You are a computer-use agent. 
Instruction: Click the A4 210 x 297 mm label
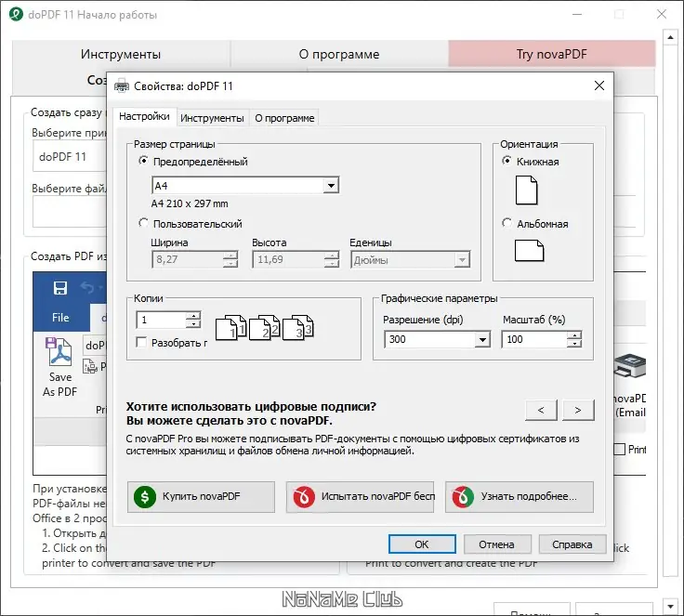(x=190, y=203)
